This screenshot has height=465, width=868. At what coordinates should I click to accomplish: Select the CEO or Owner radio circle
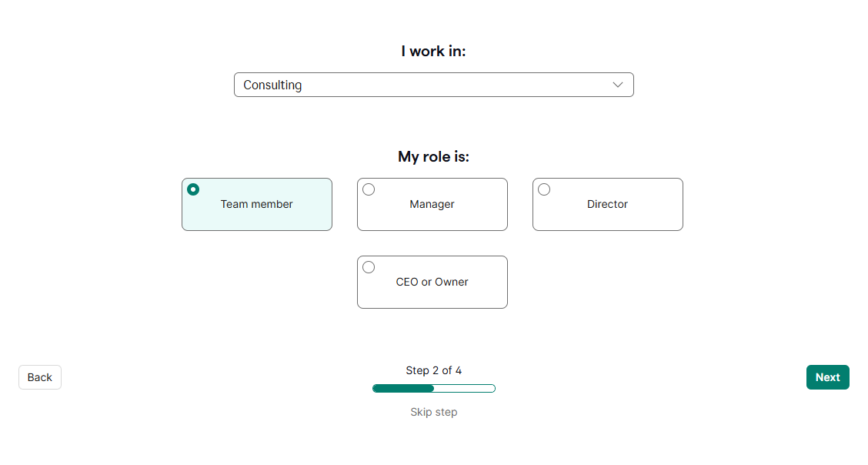click(x=369, y=267)
